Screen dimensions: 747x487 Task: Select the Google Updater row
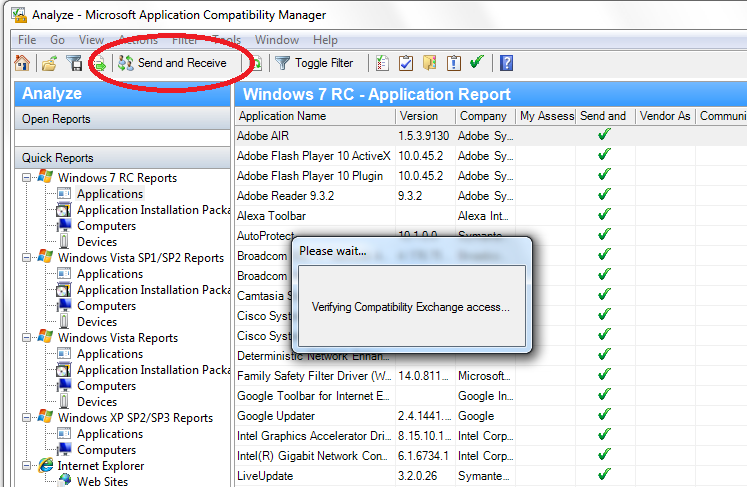point(491,416)
